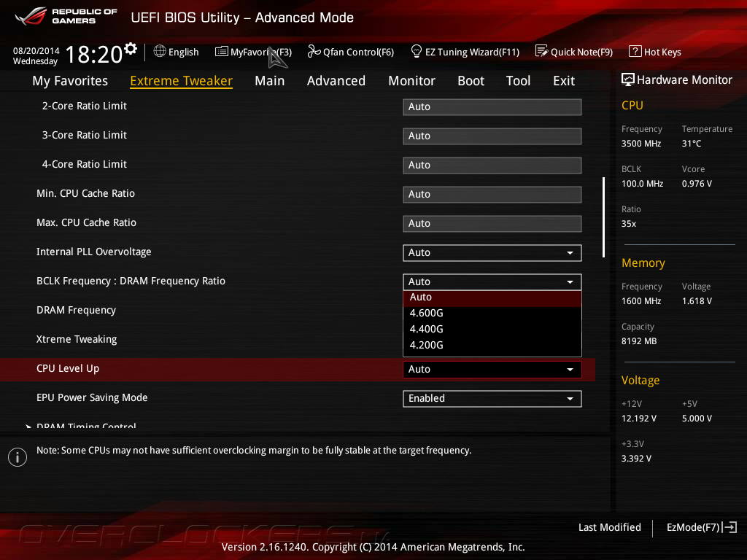Switch to the Extreme Tweaker tab

181,80
